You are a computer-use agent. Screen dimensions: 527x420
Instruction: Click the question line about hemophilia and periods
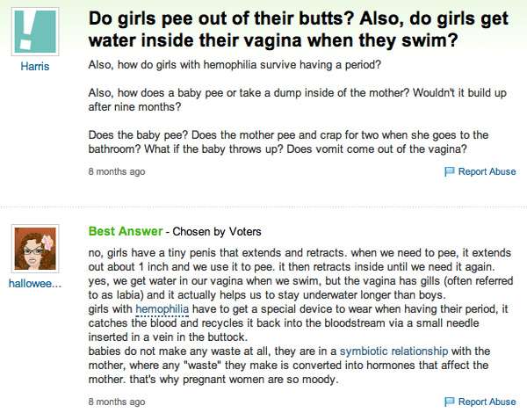pos(235,66)
